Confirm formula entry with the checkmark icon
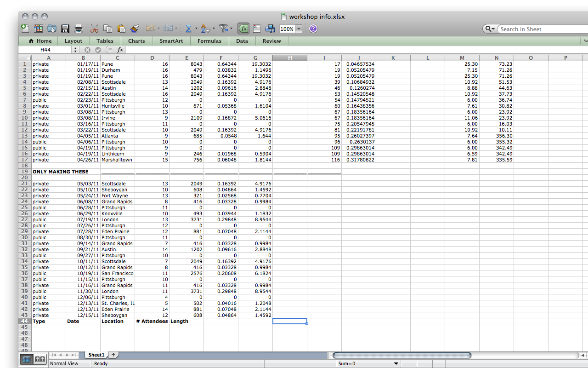Viewport: 588px width, 368px height. click(98, 50)
